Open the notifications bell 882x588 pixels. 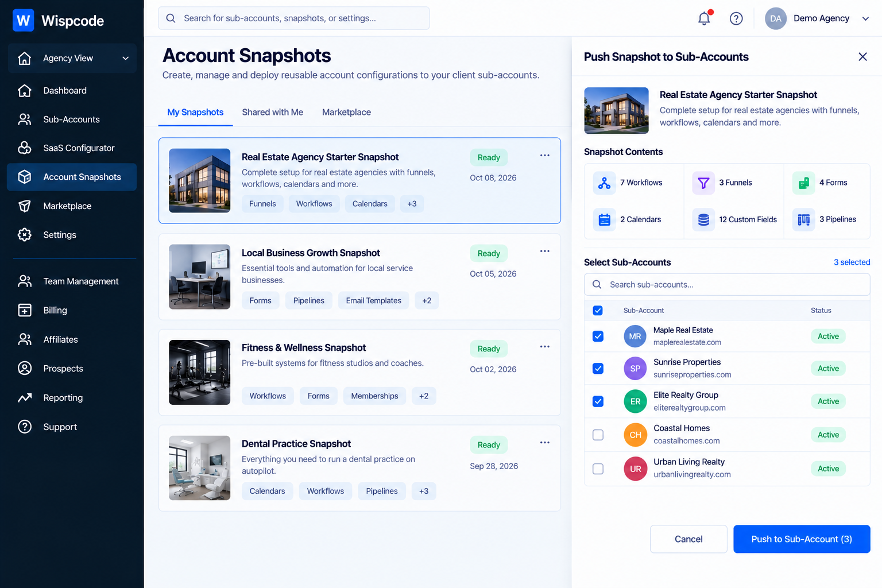point(705,18)
